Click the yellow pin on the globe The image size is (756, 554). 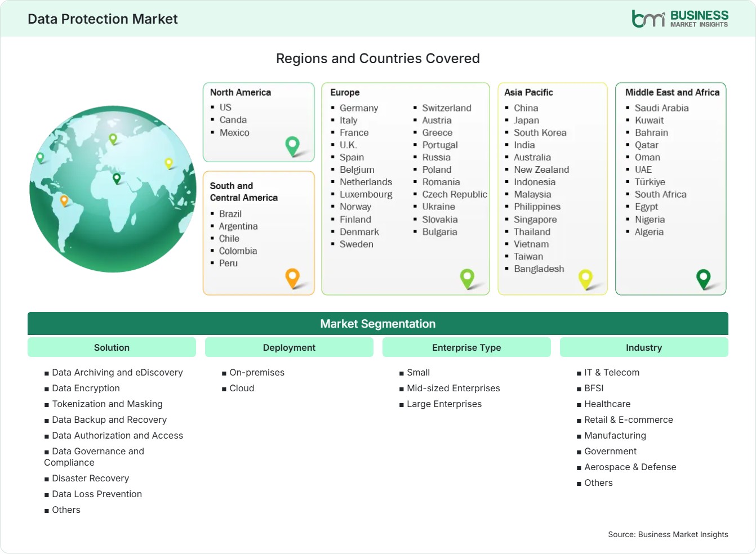(168, 163)
